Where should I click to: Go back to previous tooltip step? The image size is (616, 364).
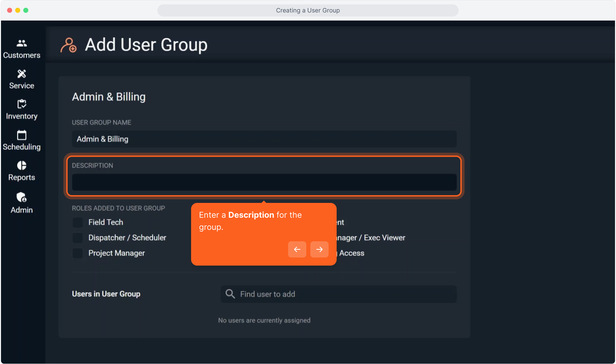297,249
